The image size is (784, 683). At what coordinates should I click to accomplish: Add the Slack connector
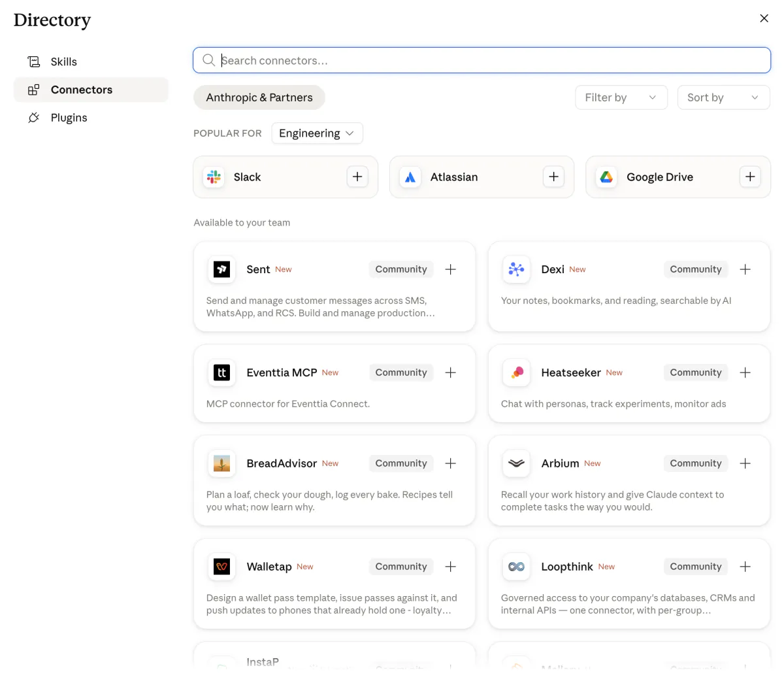[x=357, y=176]
